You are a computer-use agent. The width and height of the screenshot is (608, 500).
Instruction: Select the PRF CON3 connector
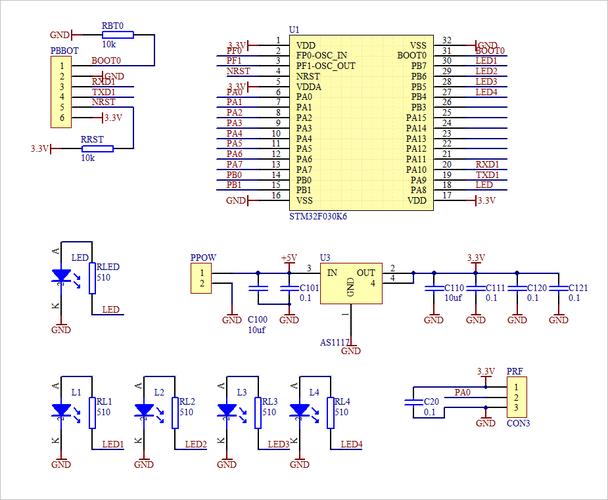coord(514,398)
